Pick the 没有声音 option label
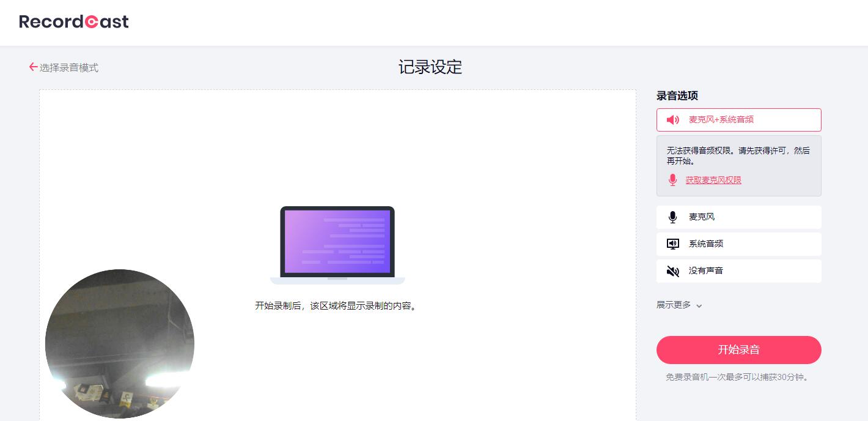Image resolution: width=868 pixels, height=421 pixels. click(x=705, y=271)
